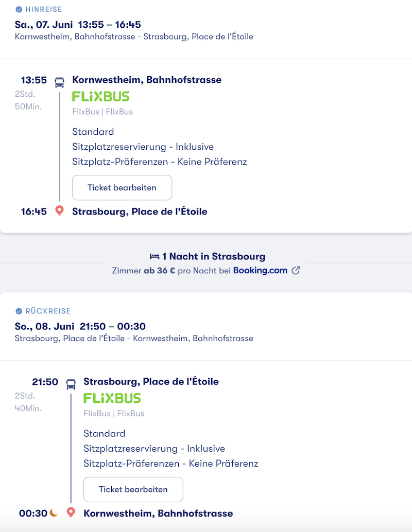The image size is (412, 532).
Task: Click the outbound Sitzplatz-Präferenzen - Keine Präferenz line
Action: coord(159,162)
